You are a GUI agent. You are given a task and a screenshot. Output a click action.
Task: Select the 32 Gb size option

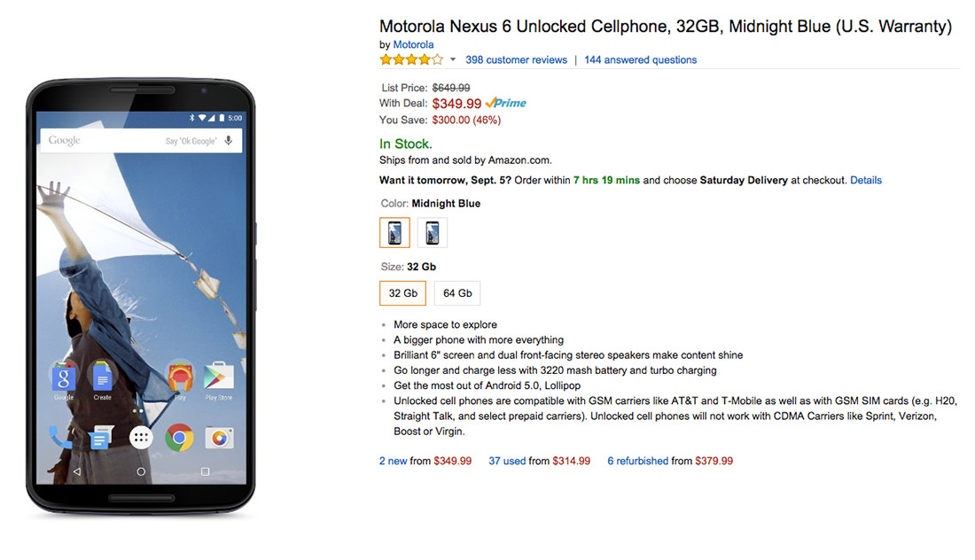click(402, 293)
